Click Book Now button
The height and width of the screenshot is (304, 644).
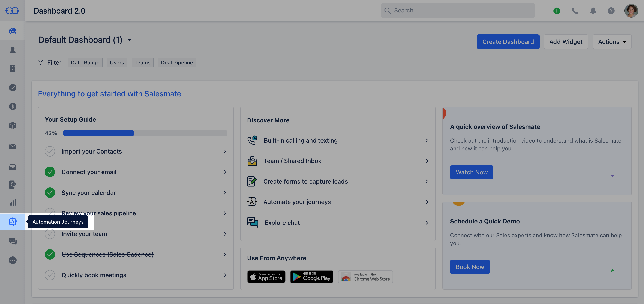point(470,267)
